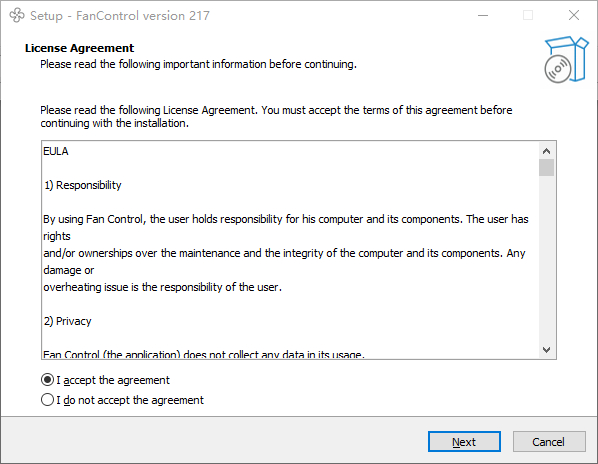The image size is (598, 464).
Task: Click the "License Agreement" page heading
Action: pyautogui.click(x=79, y=48)
